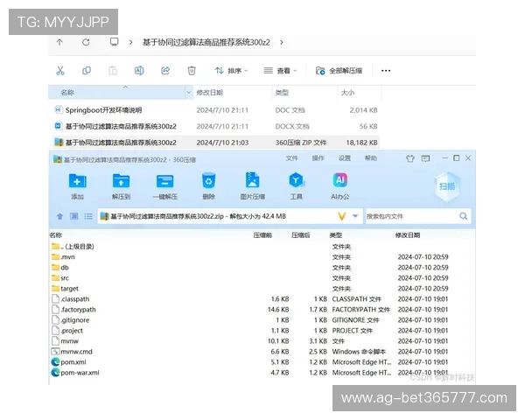525x420 pixels.
Task: Select the src folder
Action: click(60, 278)
